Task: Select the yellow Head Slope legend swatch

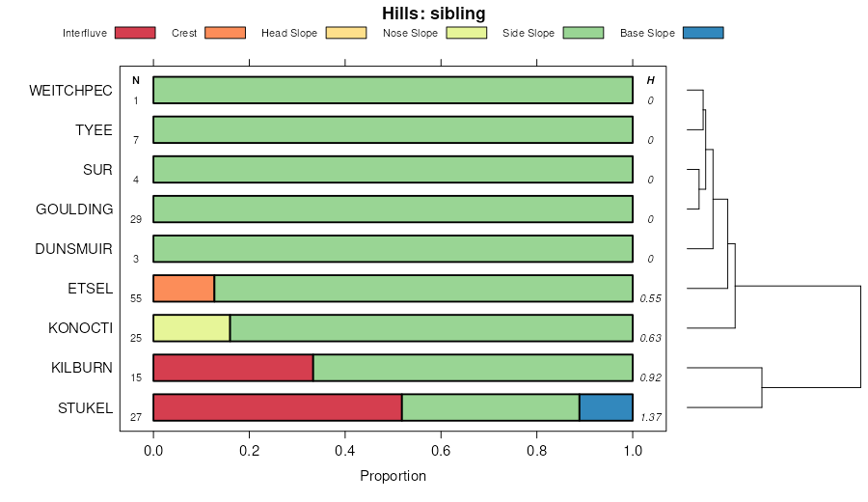Action: click(x=346, y=33)
